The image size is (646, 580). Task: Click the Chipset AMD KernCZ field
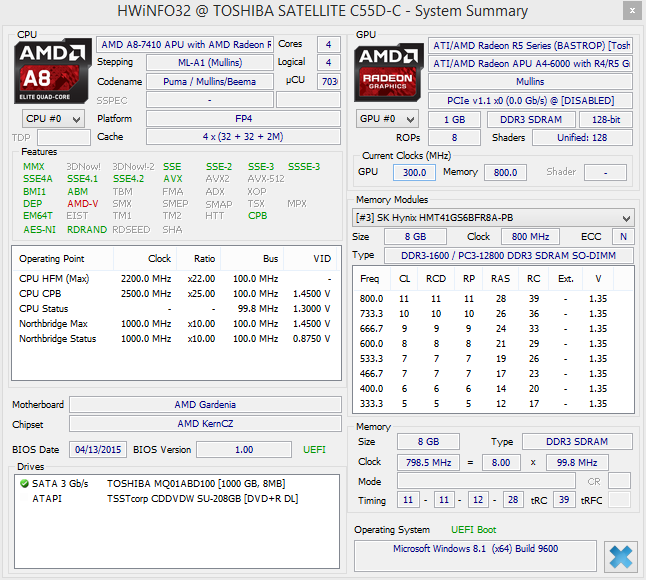pyautogui.click(x=205, y=423)
